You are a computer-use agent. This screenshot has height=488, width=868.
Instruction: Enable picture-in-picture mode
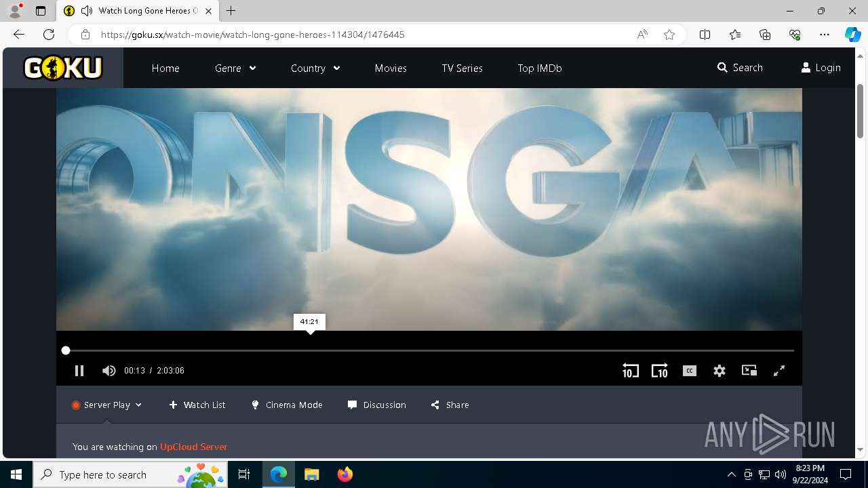pyautogui.click(x=749, y=371)
